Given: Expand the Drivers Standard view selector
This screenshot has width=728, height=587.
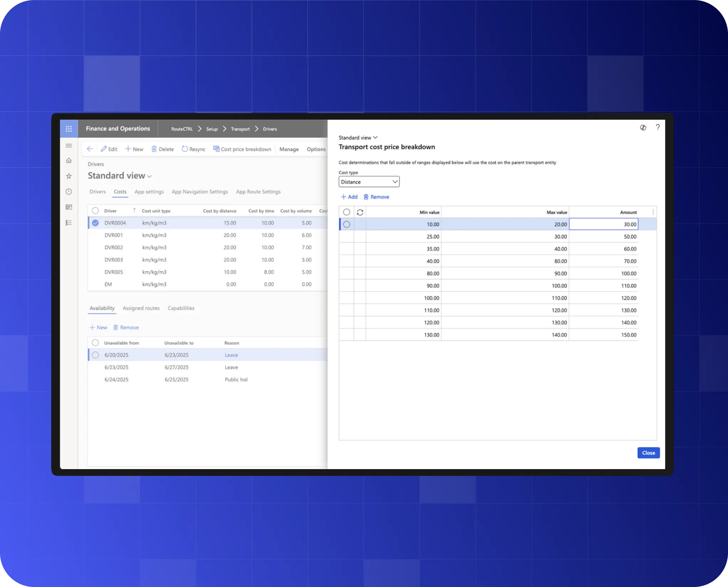Looking at the screenshot, I should (x=120, y=176).
